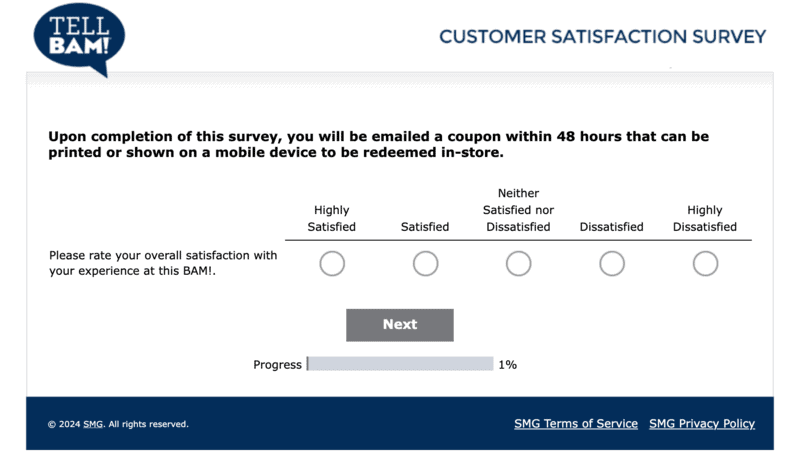The image size is (800, 457).
Task: Click the Neither Satisfied nor Dissatisfied label
Action: coord(518,210)
